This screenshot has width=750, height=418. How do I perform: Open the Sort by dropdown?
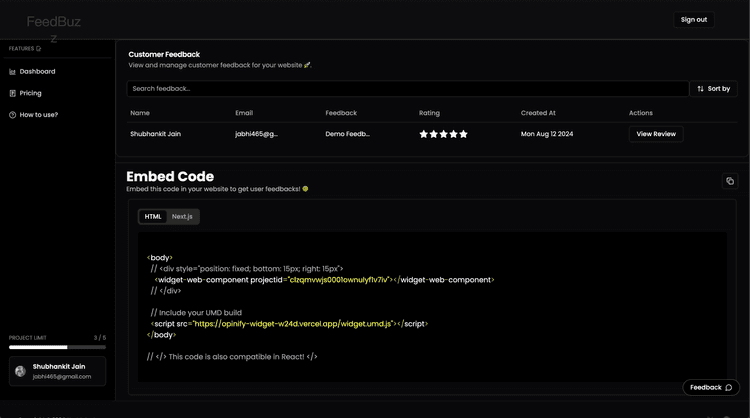coord(714,88)
